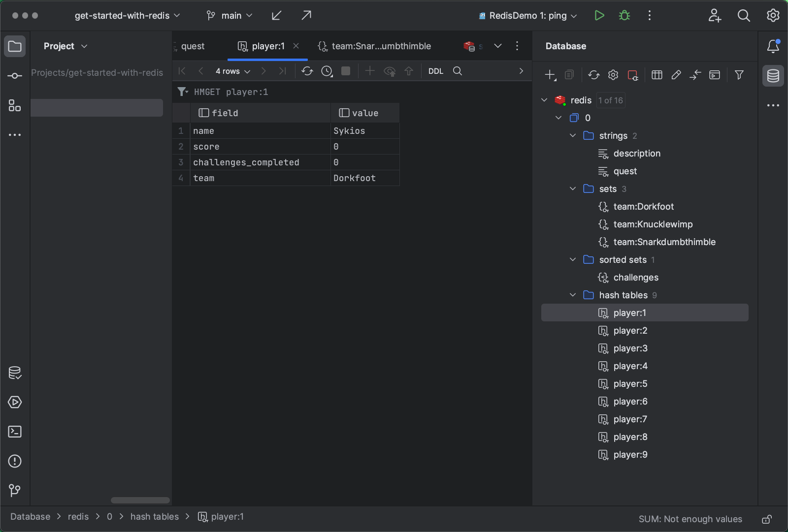The width and height of the screenshot is (788, 532).
Task: Toggle the Project tool window folder icon
Action: (15, 46)
